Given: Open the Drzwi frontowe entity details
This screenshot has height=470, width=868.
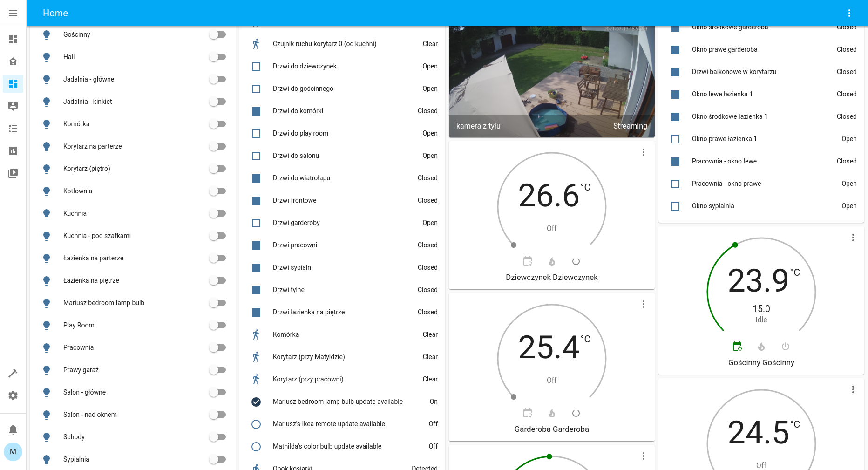Looking at the screenshot, I should 294,200.
